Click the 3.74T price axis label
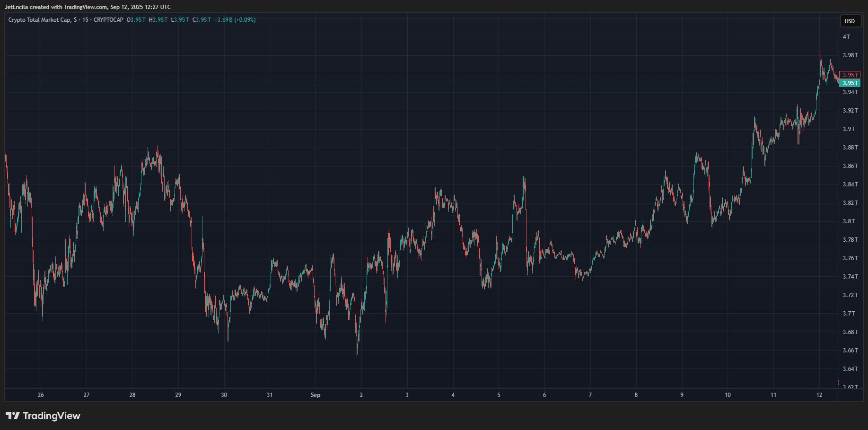 (850, 277)
